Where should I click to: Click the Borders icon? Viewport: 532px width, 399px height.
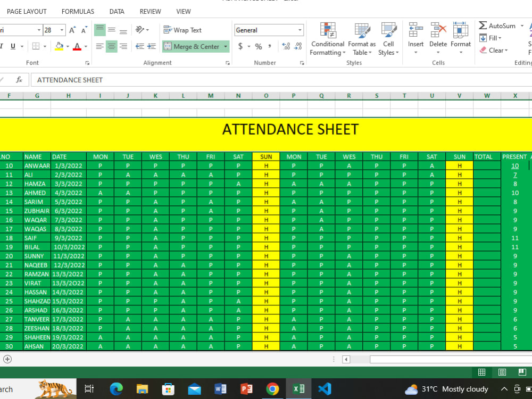pos(36,46)
